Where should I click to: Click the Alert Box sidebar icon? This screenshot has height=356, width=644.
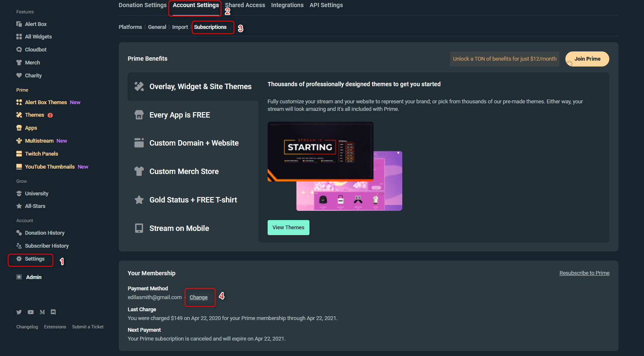19,24
